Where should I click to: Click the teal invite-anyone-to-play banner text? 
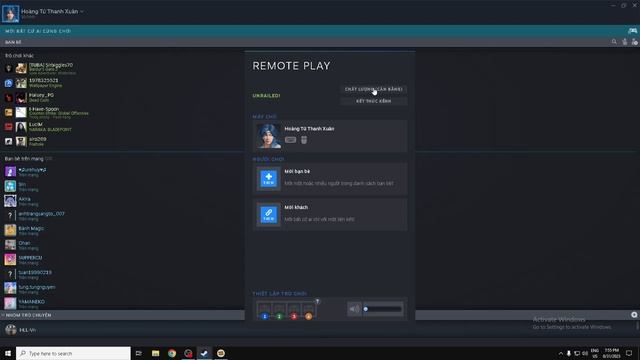tap(38, 31)
